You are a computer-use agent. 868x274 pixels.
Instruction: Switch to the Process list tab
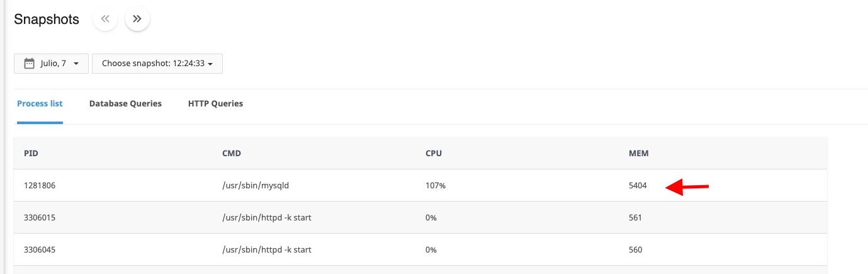point(40,103)
